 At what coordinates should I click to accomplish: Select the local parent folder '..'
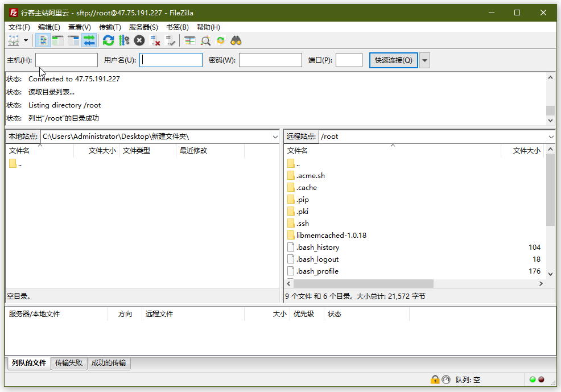point(15,164)
